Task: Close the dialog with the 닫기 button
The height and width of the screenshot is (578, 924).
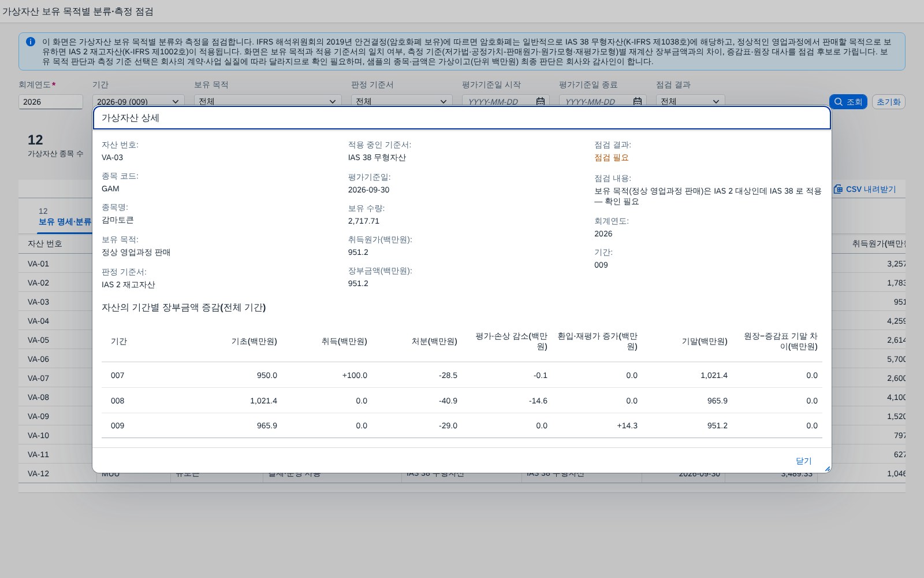Action: point(803,461)
